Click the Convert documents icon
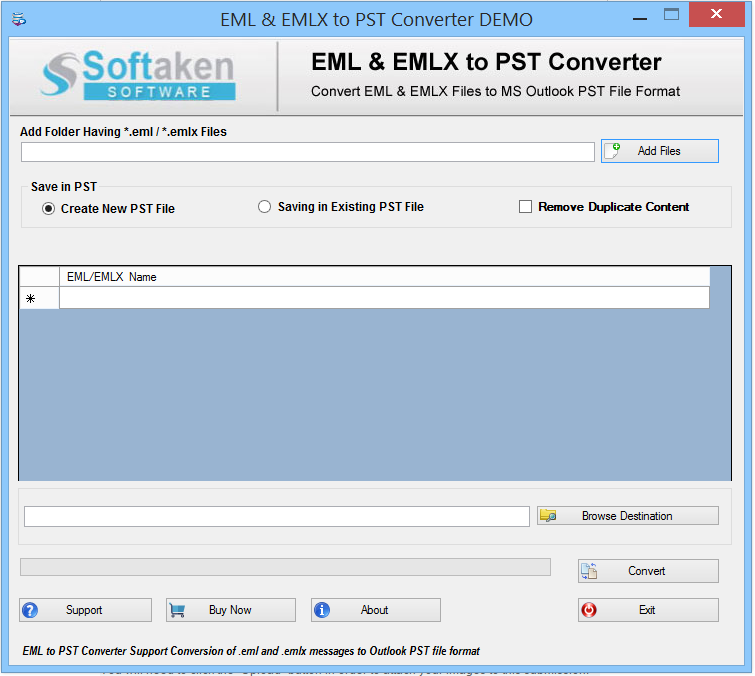The height and width of the screenshot is (676, 755). [x=589, y=571]
